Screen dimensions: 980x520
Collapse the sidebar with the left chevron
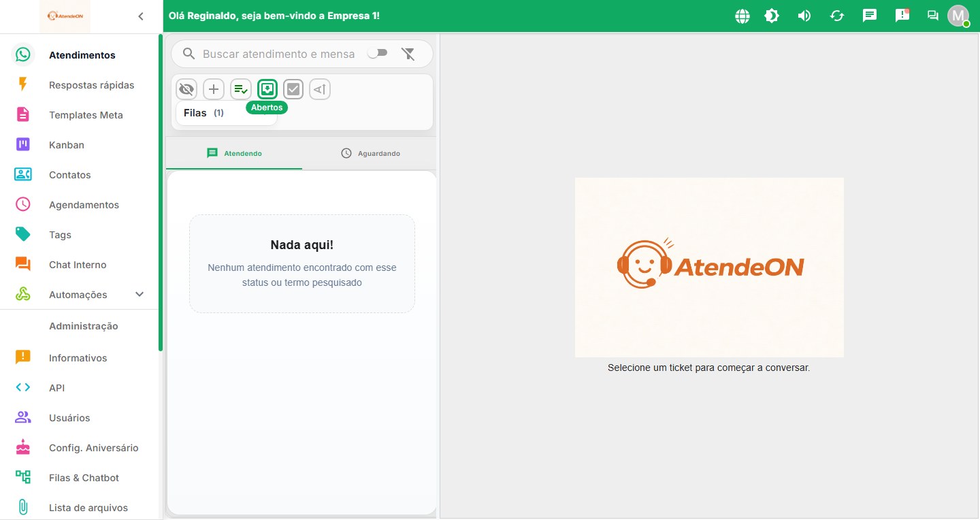141,16
